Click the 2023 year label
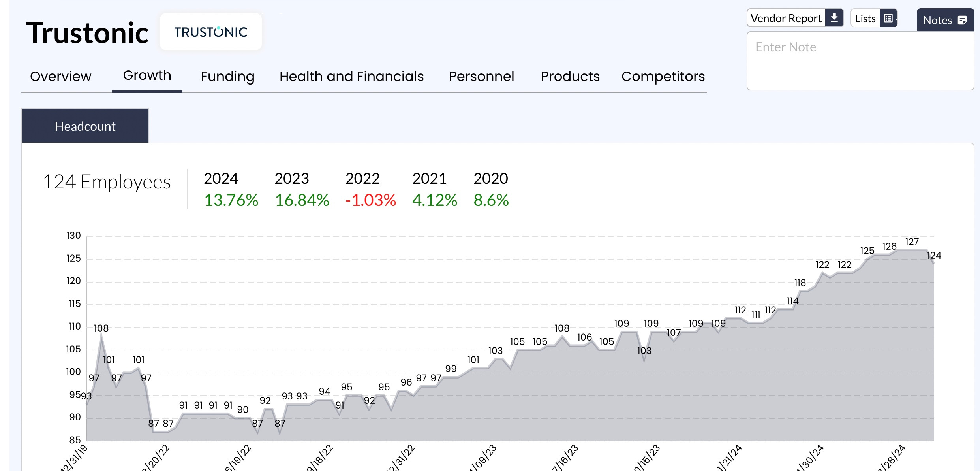 pos(292,179)
